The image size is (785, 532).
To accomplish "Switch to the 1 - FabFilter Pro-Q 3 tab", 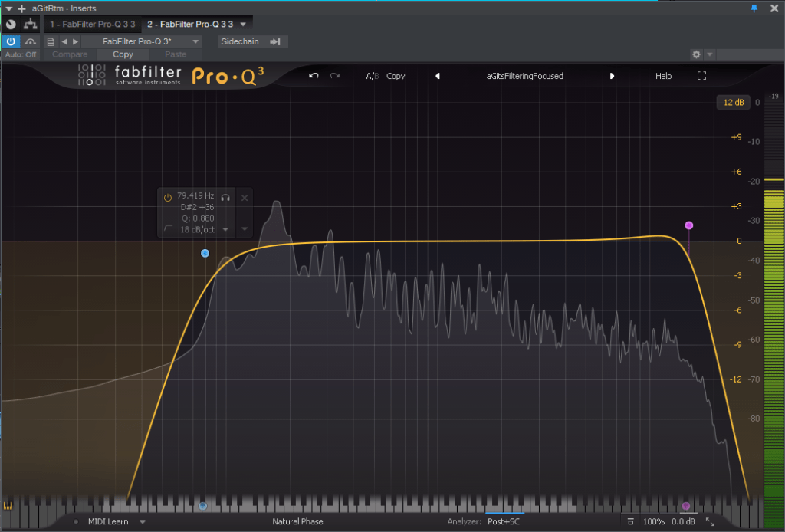I will coord(93,25).
